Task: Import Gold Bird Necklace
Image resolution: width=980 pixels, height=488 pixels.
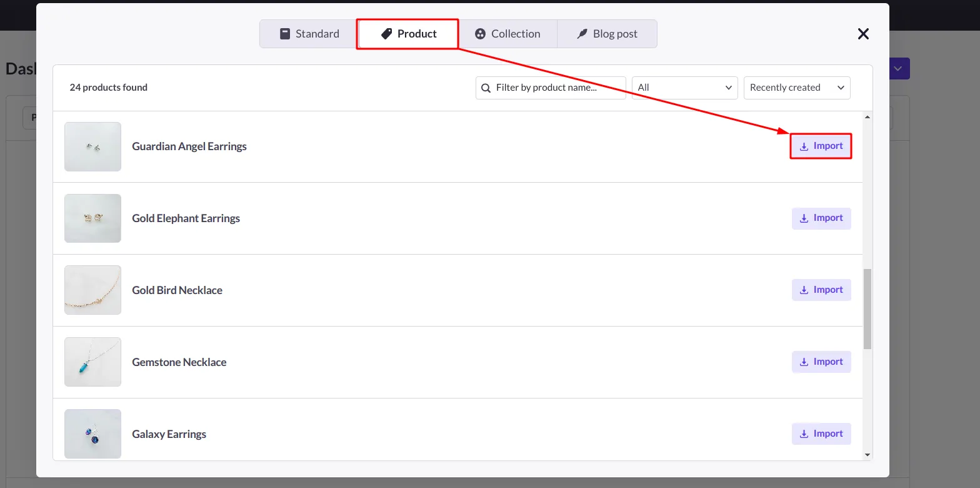Action: (x=821, y=290)
